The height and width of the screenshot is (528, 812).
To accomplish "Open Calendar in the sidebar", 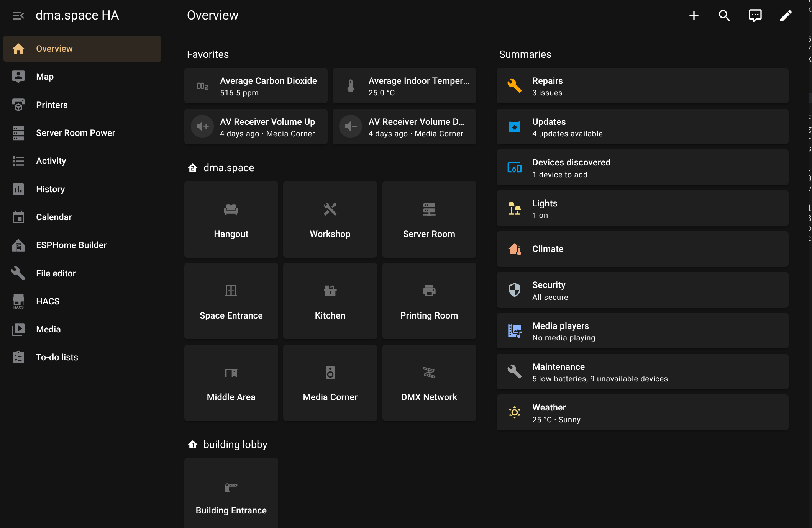I will pyautogui.click(x=82, y=217).
